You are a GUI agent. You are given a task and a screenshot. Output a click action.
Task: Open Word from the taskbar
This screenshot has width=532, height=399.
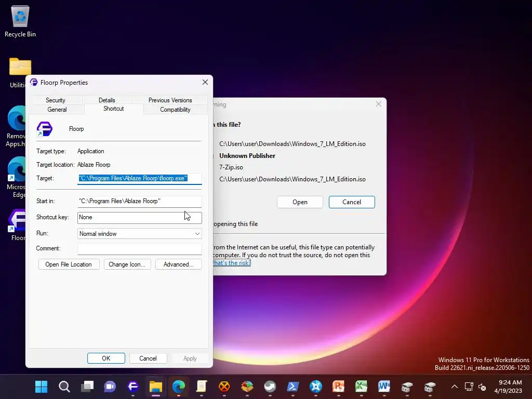[x=384, y=387]
